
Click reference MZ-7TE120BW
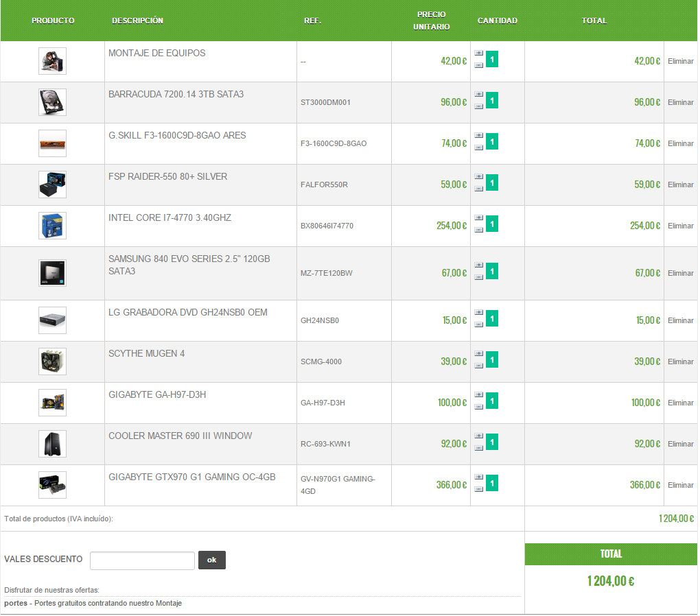(327, 273)
